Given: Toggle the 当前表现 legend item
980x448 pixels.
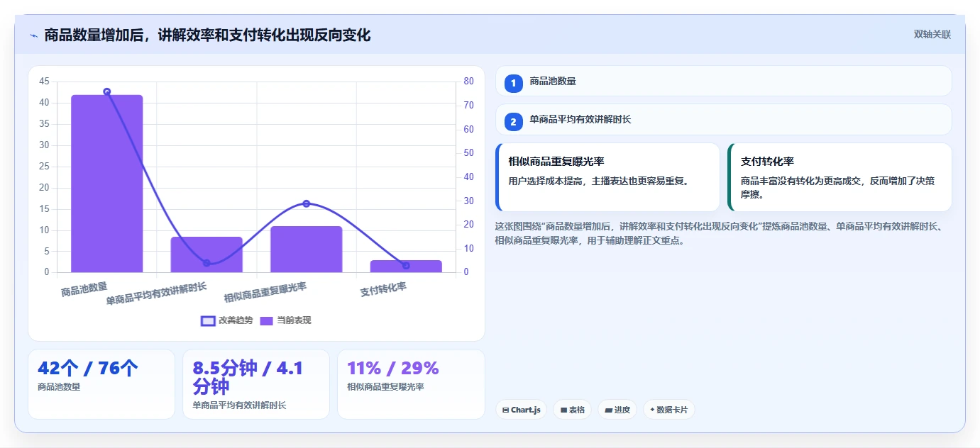Looking at the screenshot, I should click(x=285, y=320).
